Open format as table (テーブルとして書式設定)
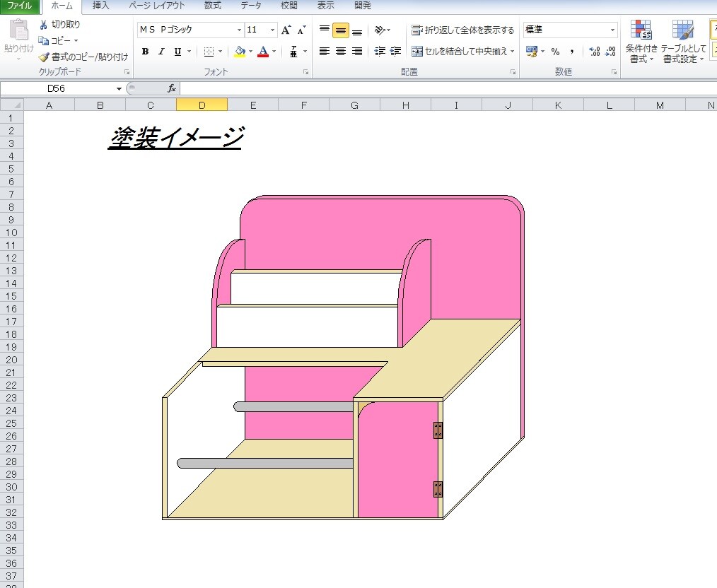 pos(683,41)
